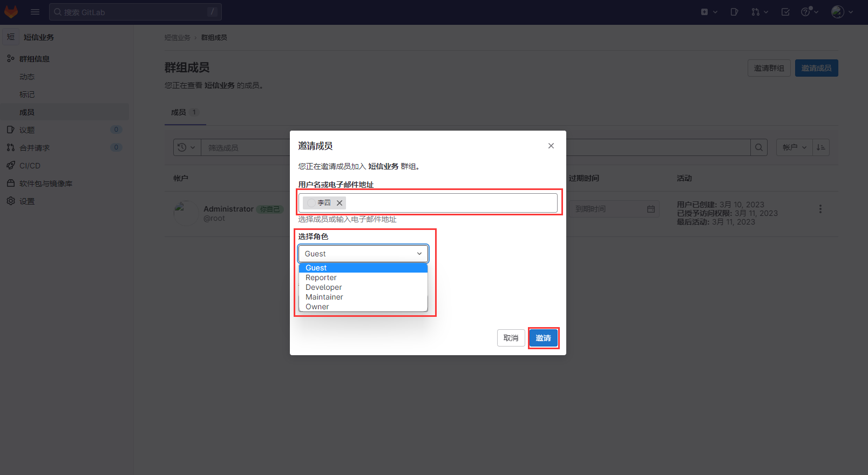Collapse the Guest role select box

[x=363, y=254]
